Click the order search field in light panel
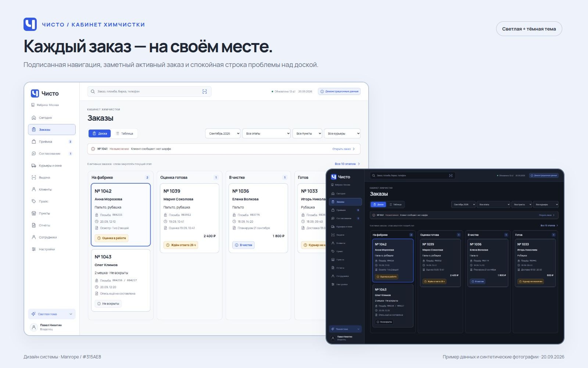 pyautogui.click(x=149, y=92)
